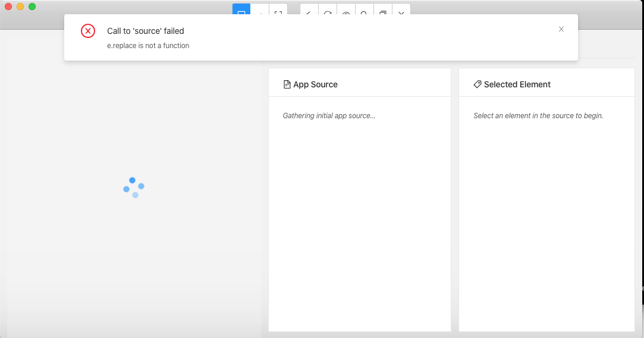644x338 pixels.
Task: Copy XML source with the duplicate icon
Action: pyautogui.click(x=383, y=10)
